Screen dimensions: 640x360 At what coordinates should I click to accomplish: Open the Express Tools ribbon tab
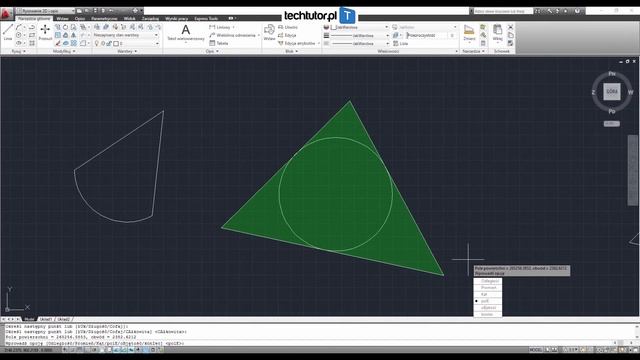[206, 18]
